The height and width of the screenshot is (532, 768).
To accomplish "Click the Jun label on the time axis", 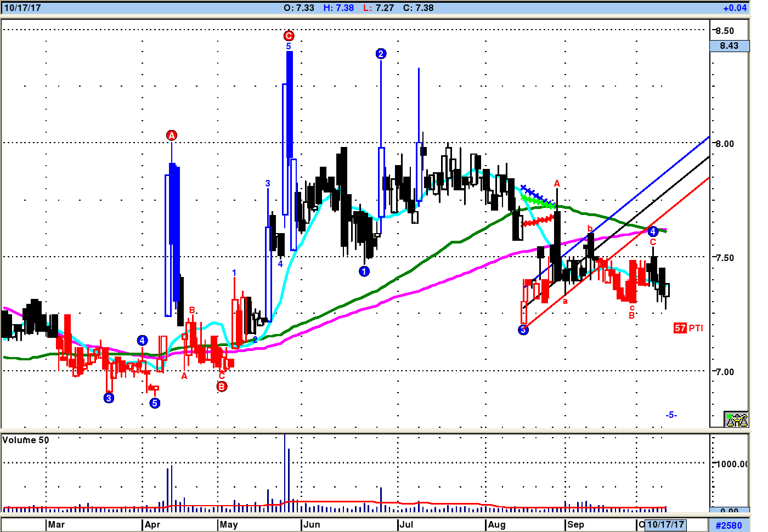I will click(x=312, y=524).
